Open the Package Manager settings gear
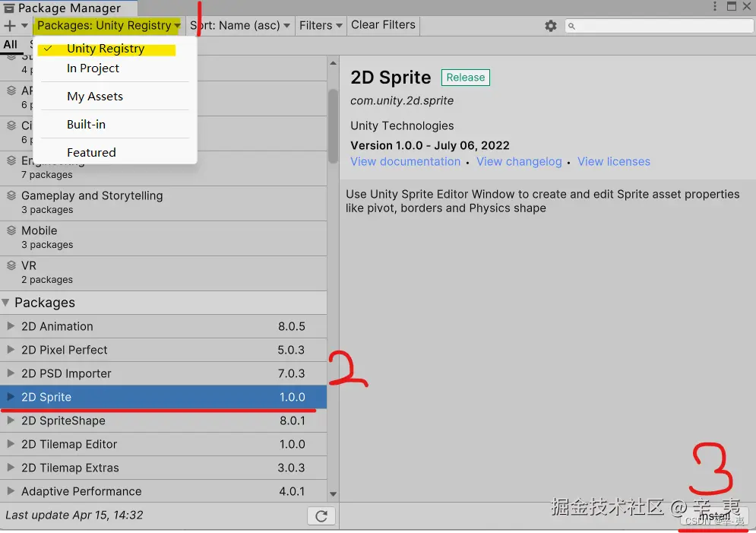The height and width of the screenshot is (533, 756). 551,26
